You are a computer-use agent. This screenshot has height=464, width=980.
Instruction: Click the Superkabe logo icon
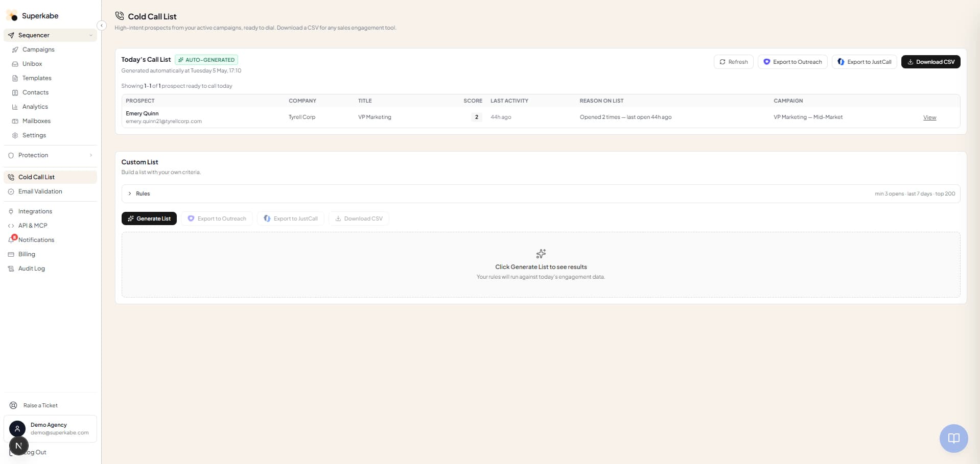coord(12,15)
